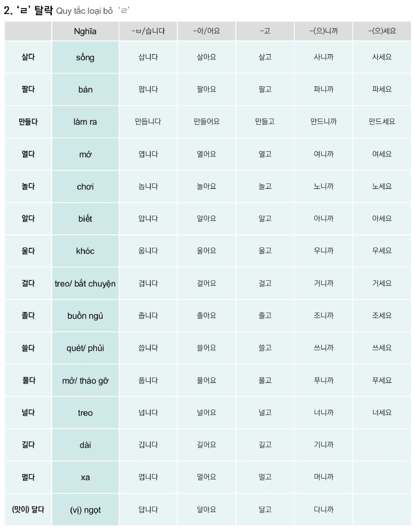Select the '-ㅂ/습니다' column header
The width and height of the screenshot is (414, 532).
point(148,31)
